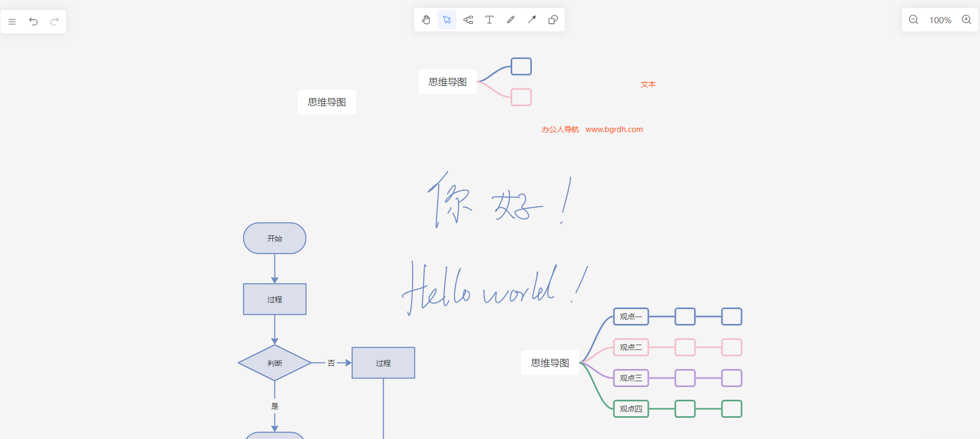Select the shapes tool

pyautogui.click(x=553, y=20)
